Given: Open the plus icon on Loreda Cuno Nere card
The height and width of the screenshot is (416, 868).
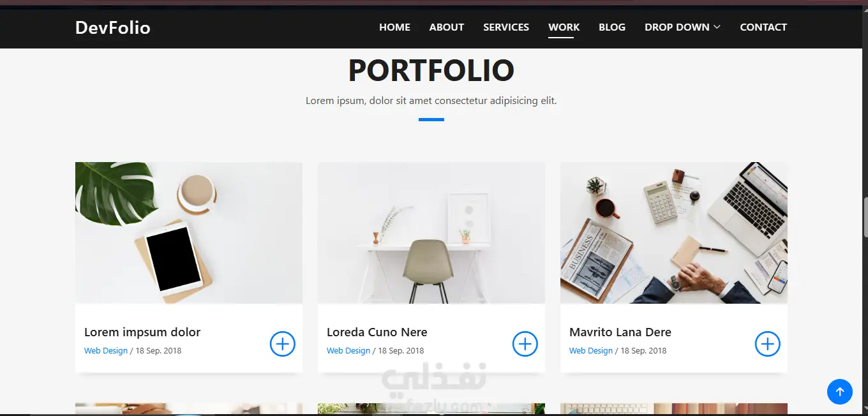Looking at the screenshot, I should tap(525, 344).
